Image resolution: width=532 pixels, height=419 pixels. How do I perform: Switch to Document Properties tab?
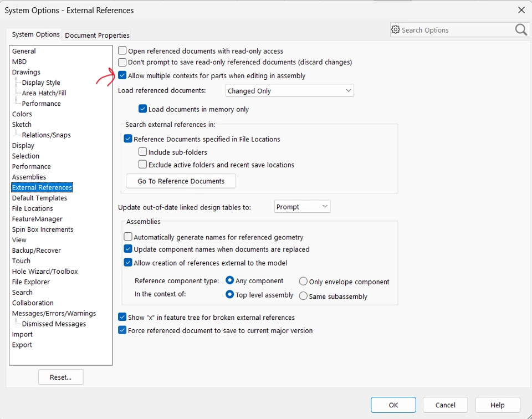coord(97,35)
